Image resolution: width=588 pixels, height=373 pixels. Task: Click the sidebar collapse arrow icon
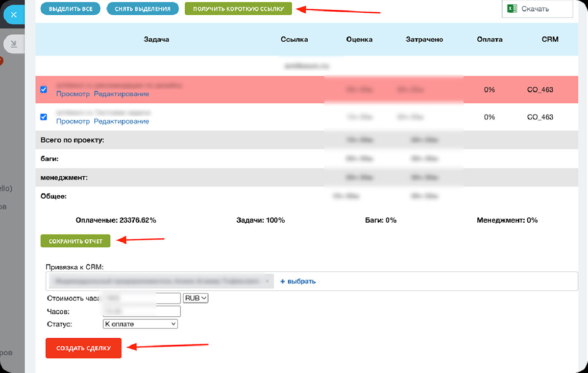point(14,44)
